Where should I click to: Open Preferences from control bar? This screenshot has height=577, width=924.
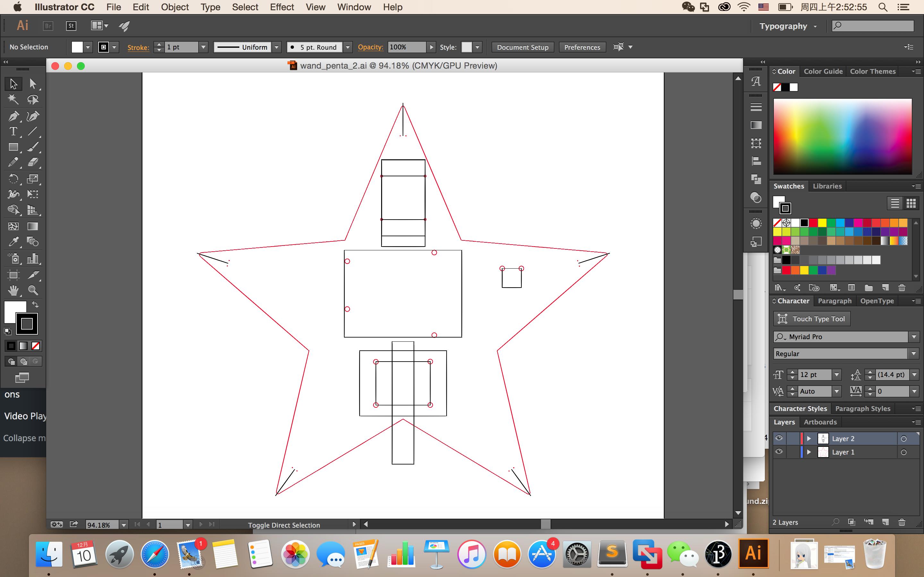[582, 47]
